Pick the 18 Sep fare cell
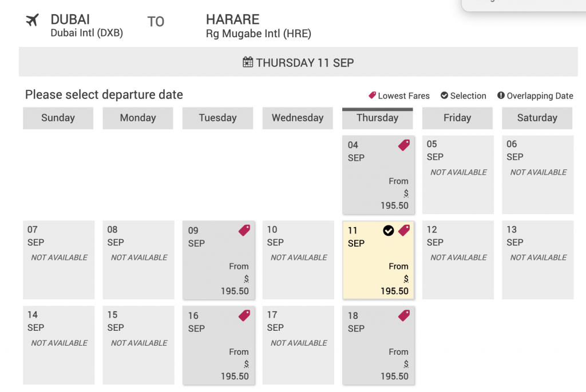 pos(378,346)
